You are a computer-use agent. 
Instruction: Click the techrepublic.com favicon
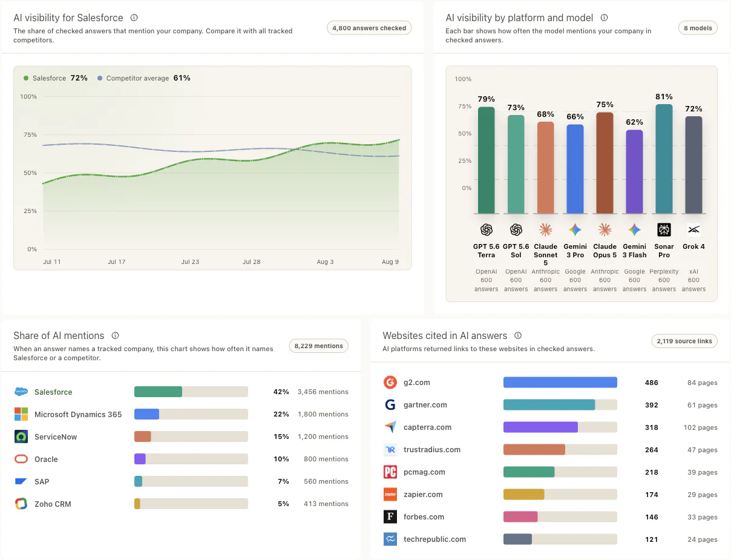pos(390,539)
